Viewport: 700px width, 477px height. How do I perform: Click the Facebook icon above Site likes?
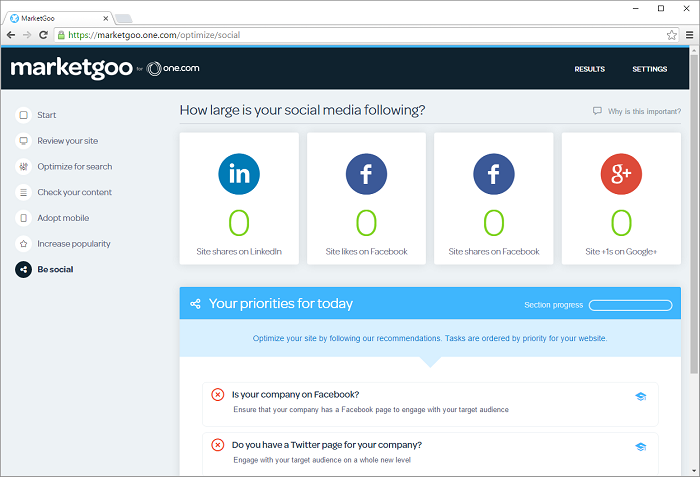click(366, 174)
